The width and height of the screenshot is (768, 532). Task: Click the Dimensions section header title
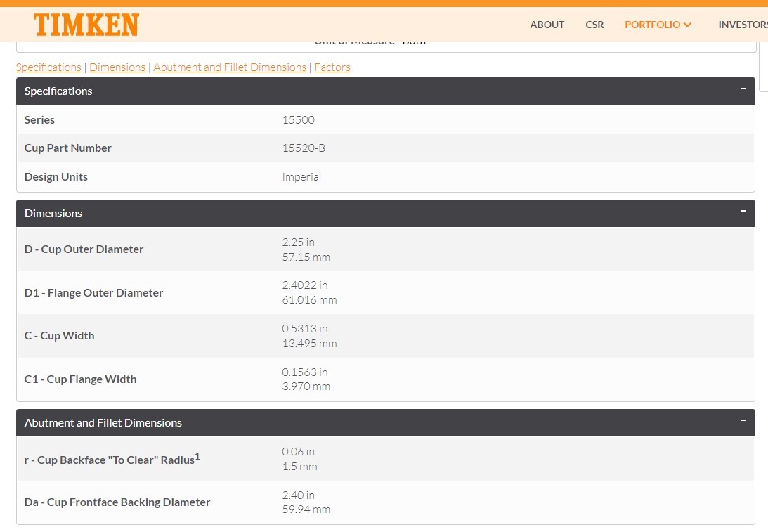(x=53, y=214)
